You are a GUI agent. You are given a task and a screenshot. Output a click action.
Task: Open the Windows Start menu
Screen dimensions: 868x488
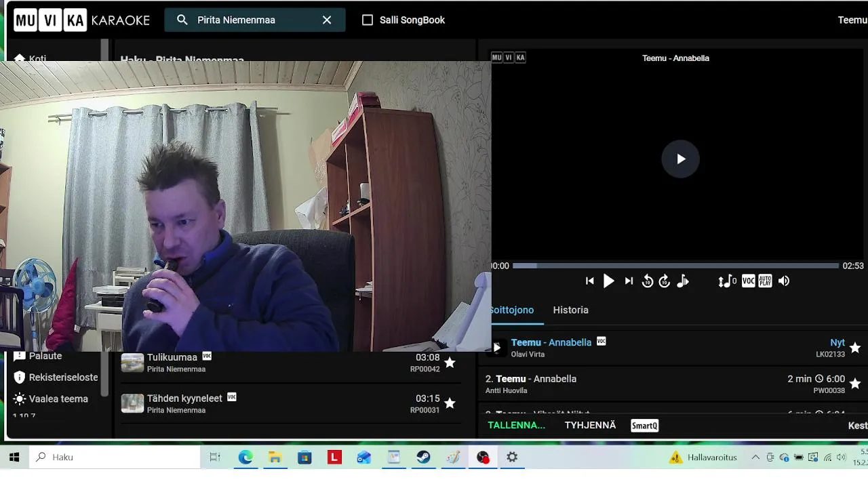[14, 457]
